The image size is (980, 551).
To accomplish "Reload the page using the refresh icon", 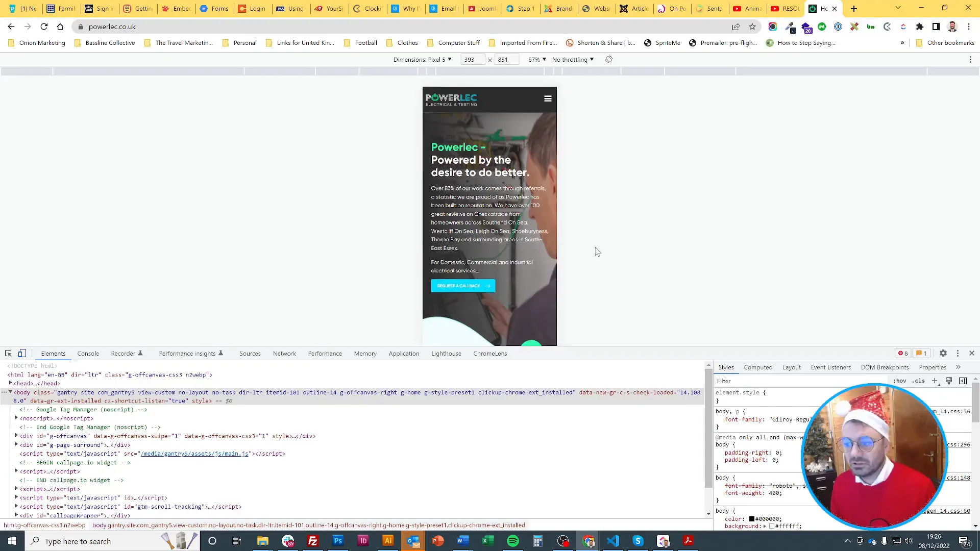I will [44, 27].
